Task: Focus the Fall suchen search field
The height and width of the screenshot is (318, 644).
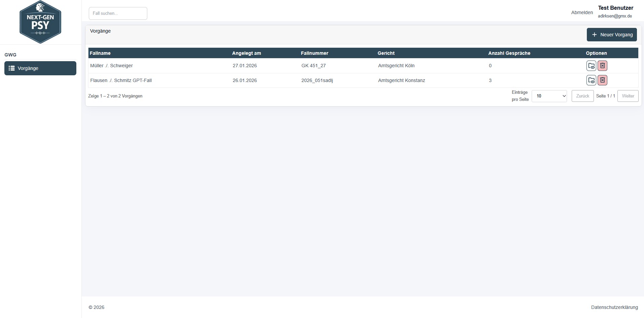Action: pos(118,13)
